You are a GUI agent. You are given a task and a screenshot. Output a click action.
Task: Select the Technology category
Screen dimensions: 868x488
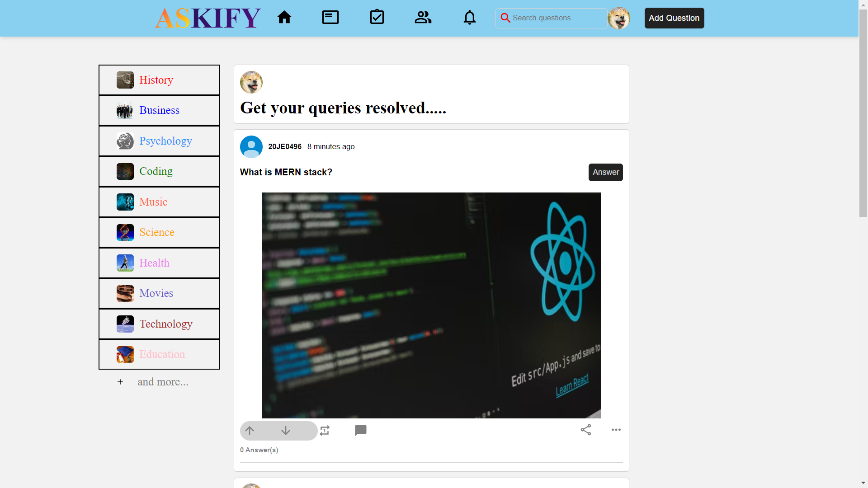coord(165,324)
